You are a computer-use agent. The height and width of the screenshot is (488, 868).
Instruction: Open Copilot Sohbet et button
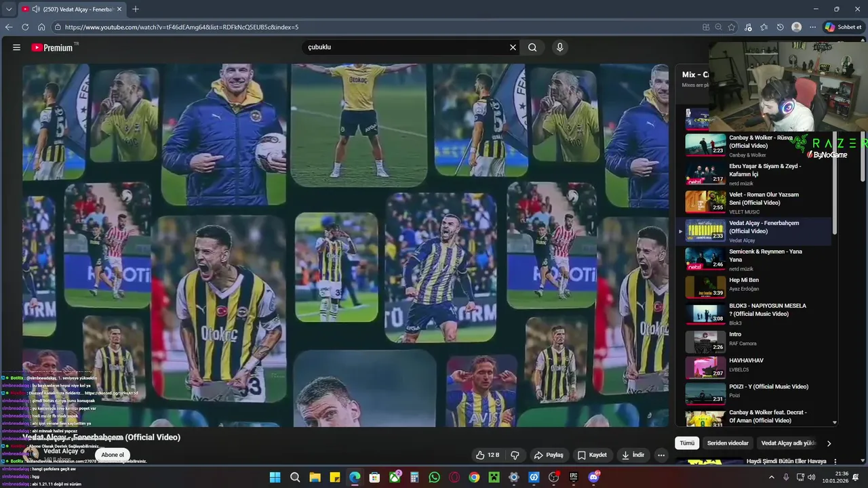click(843, 27)
